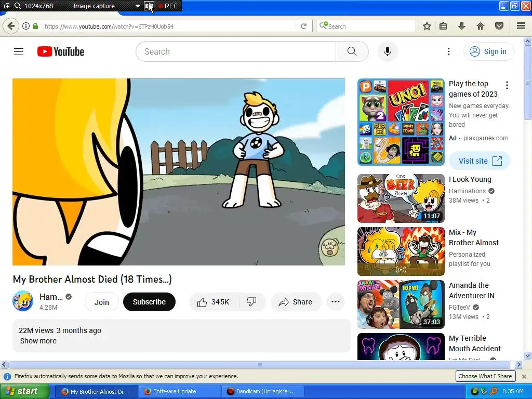The image size is (532, 399).
Task: Click the system tray clock 8:35 AM
Action: (x=513, y=391)
